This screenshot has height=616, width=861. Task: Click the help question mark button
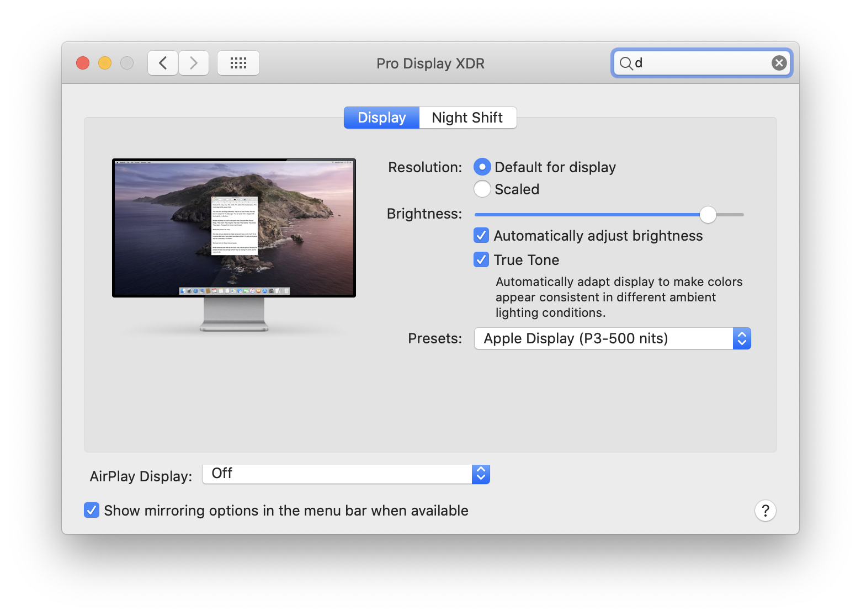point(765,511)
